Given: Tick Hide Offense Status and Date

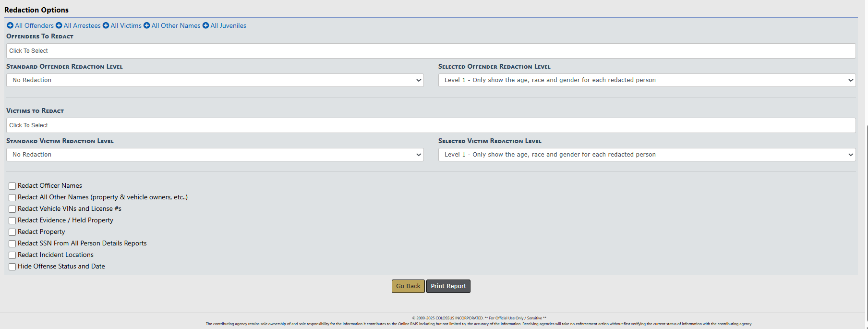Looking at the screenshot, I should 12,267.
